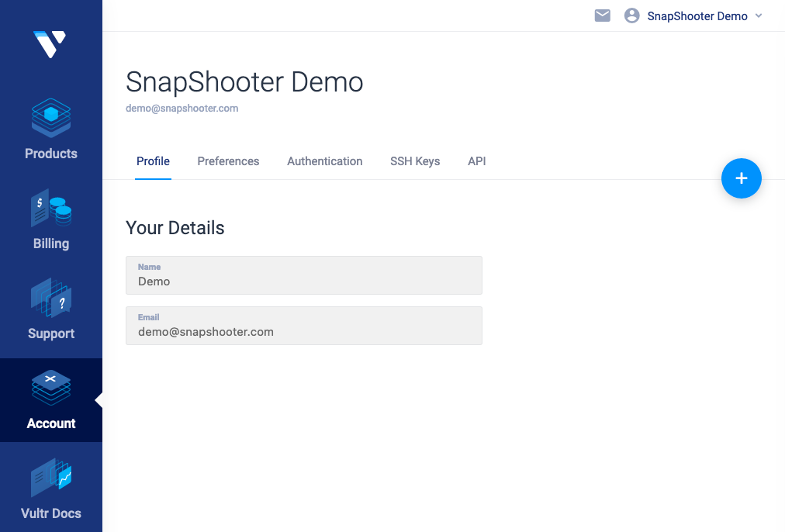The image size is (785, 532).
Task: Open the SSH Keys tab
Action: click(x=415, y=161)
